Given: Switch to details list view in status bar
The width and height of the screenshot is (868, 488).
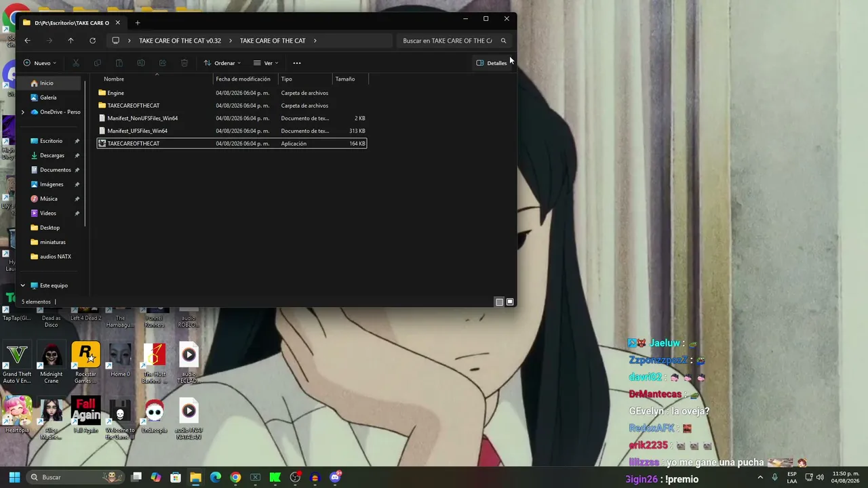Looking at the screenshot, I should (x=500, y=302).
